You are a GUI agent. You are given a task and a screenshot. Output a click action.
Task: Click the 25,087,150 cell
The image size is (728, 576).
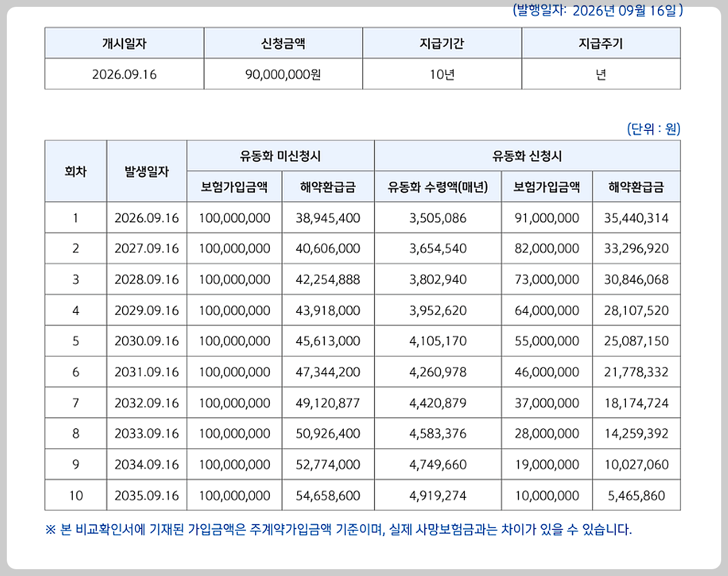636,341
